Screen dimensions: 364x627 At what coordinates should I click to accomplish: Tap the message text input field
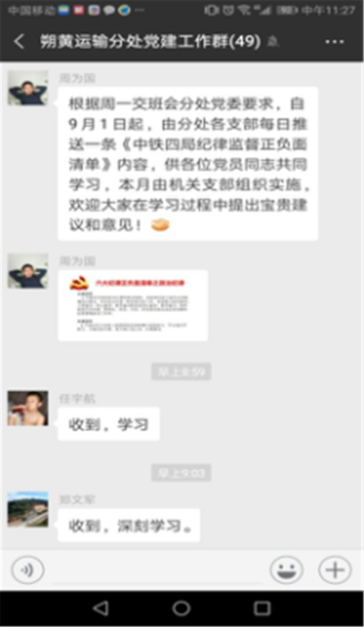pyautogui.click(x=157, y=570)
